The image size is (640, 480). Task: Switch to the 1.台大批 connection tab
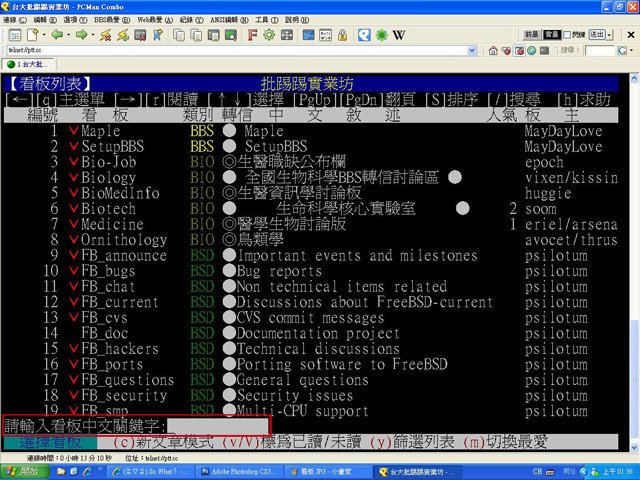tap(29, 64)
